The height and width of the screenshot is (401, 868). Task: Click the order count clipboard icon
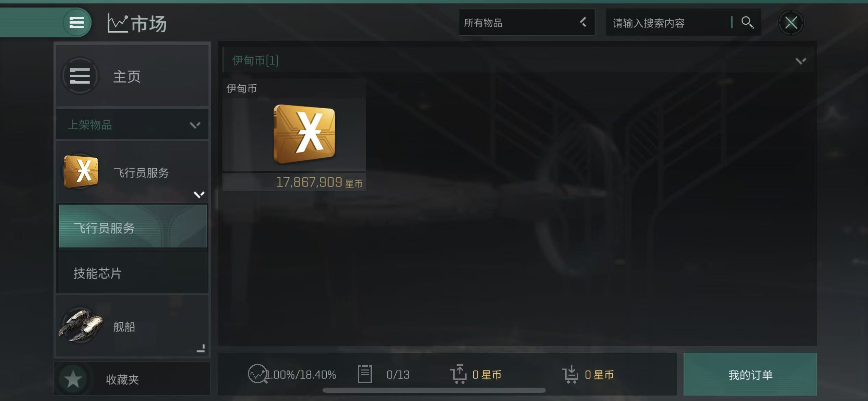coord(365,374)
